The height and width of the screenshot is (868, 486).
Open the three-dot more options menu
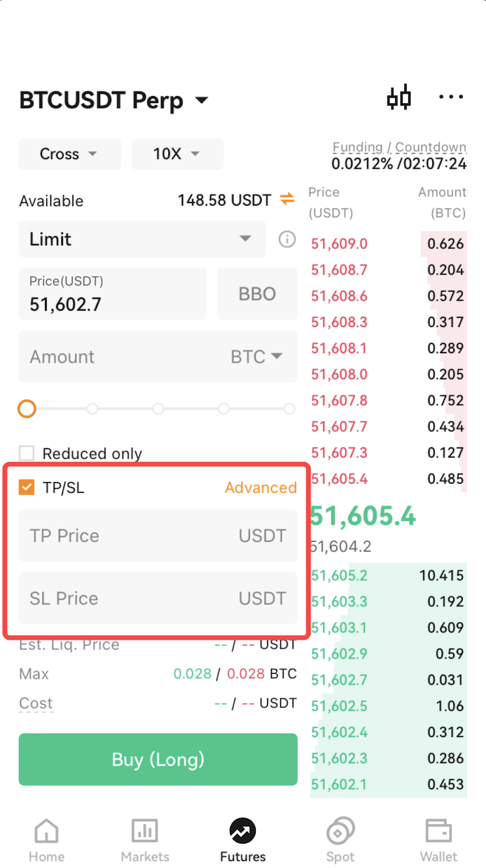(x=451, y=97)
